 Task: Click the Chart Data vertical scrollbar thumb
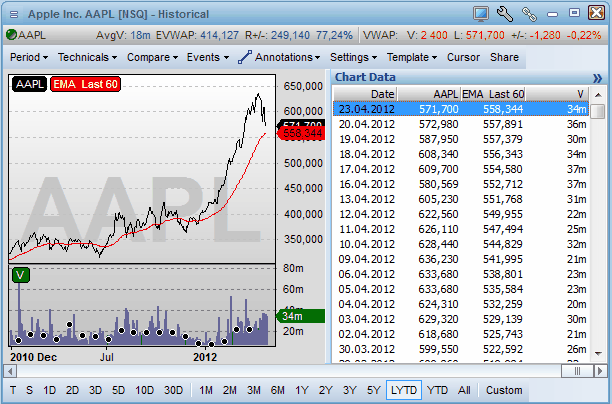click(x=598, y=111)
